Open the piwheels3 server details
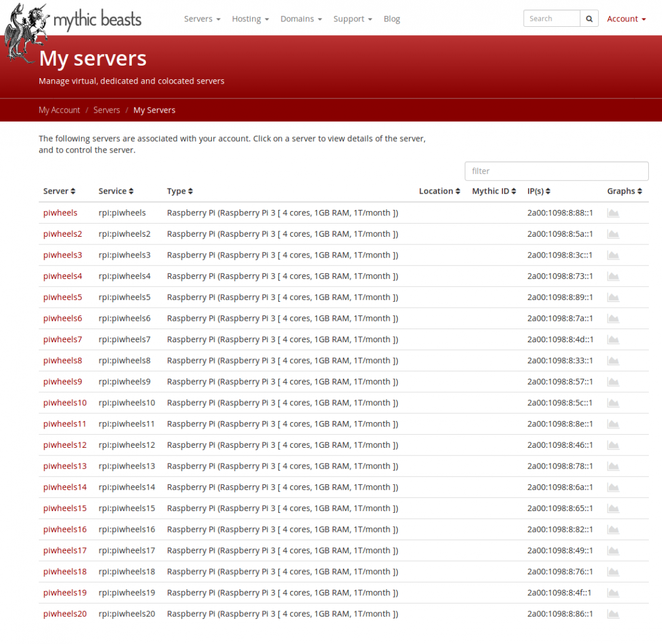 tap(62, 255)
